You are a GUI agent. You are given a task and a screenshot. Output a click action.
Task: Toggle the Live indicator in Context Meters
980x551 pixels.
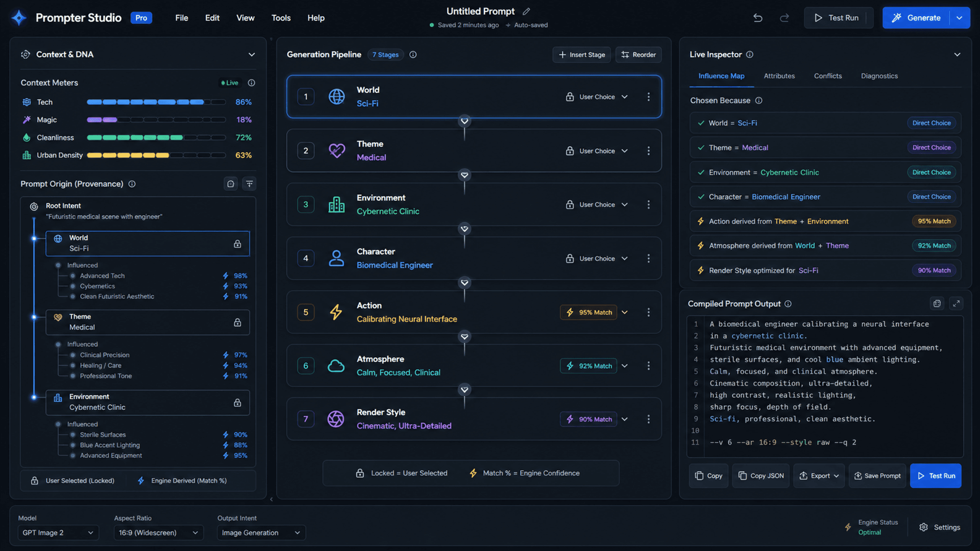coord(230,83)
